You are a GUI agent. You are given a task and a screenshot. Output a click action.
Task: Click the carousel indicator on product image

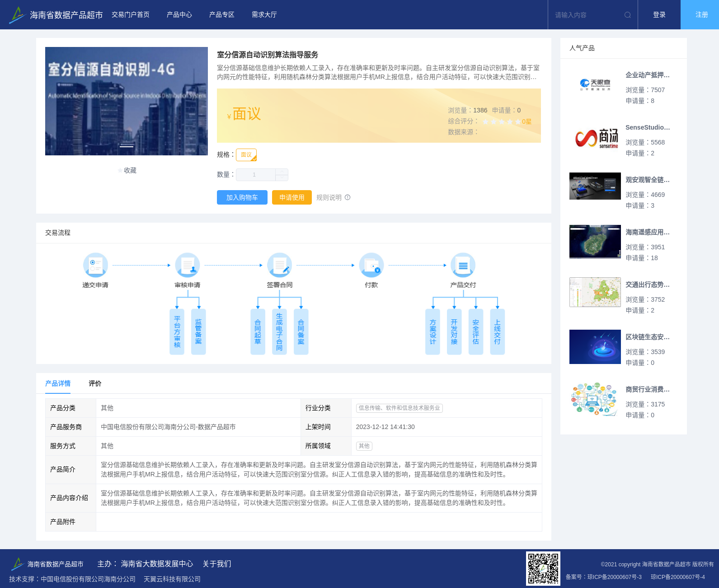127,146
